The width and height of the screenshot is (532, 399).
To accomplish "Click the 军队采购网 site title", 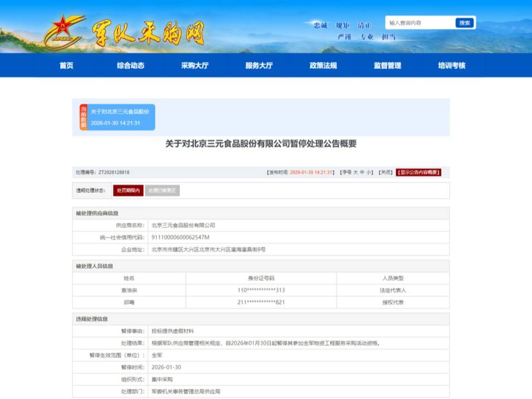I will click(x=148, y=33).
